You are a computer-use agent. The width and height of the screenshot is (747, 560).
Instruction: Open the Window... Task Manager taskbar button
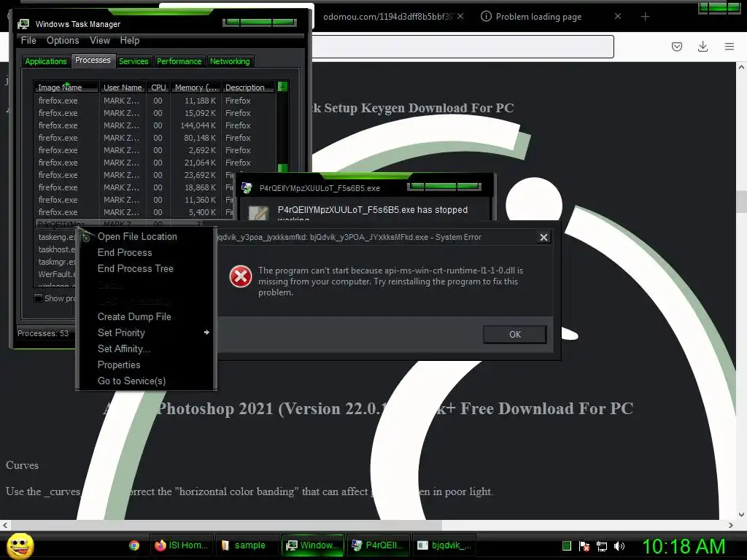tap(312, 545)
